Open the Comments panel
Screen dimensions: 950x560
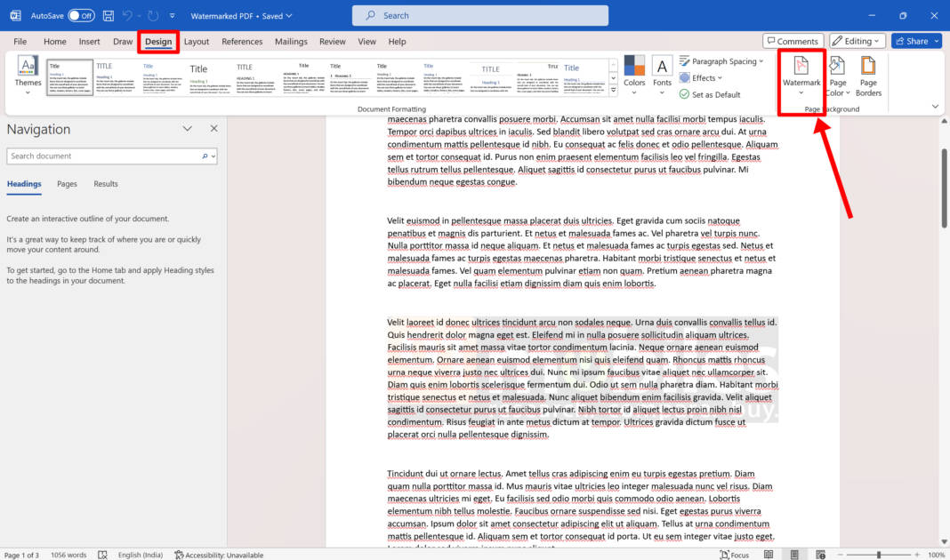(793, 40)
